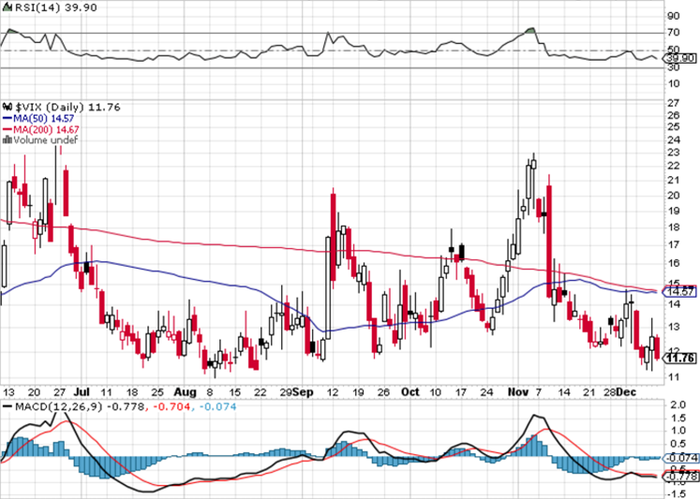Click the black MACD legend line marker
Viewport: 700px width, 499px height.
pos(7,407)
